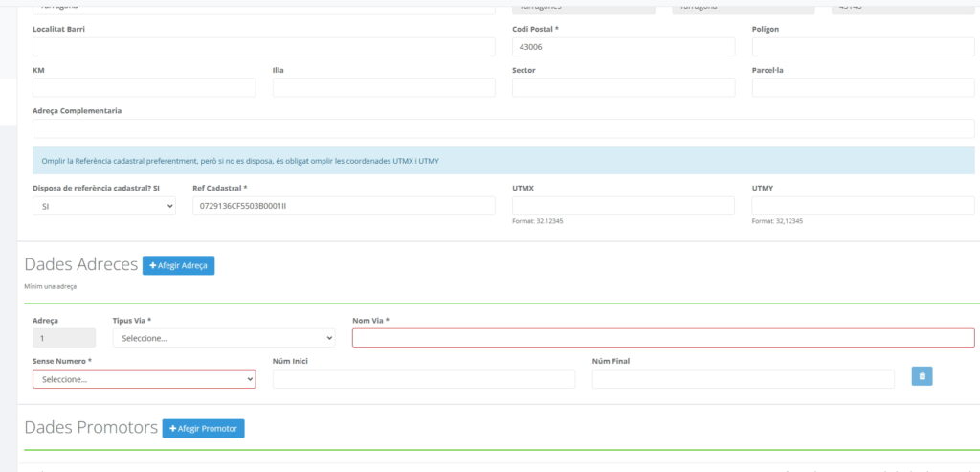This screenshot has width=980, height=472.
Task: Open the Disposa de referència cadastral dropdown
Action: click(x=104, y=206)
